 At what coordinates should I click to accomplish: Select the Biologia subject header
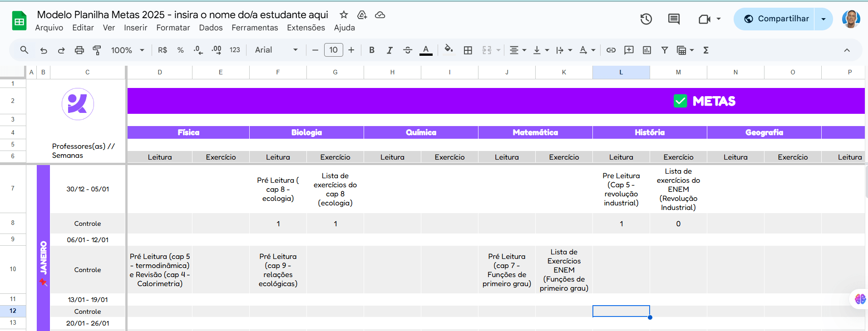(306, 132)
